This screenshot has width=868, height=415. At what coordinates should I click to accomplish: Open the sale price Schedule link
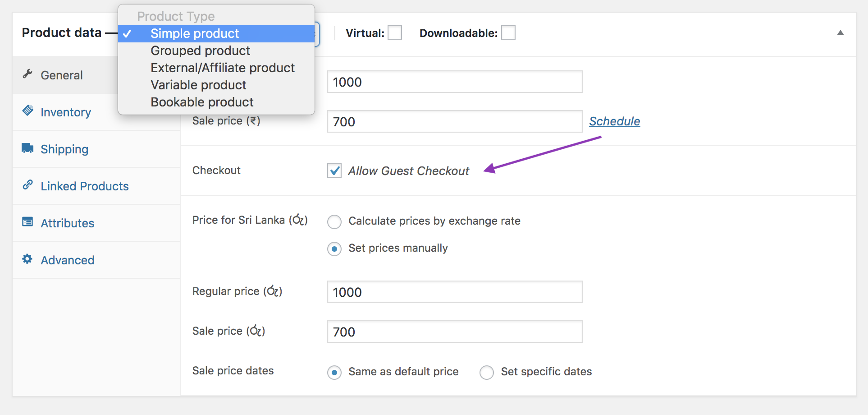point(615,121)
